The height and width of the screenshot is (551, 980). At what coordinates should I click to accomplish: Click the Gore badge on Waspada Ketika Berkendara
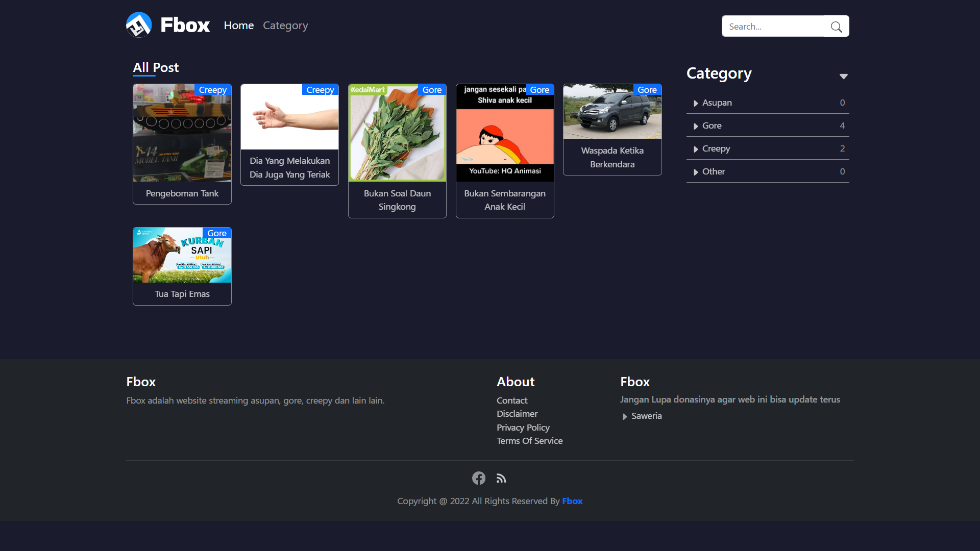click(647, 90)
